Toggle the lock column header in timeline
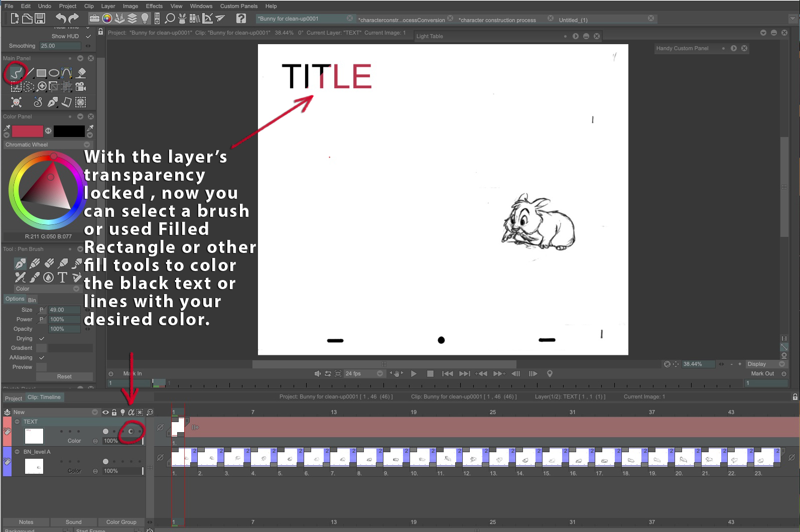800x532 pixels. pyautogui.click(x=114, y=413)
